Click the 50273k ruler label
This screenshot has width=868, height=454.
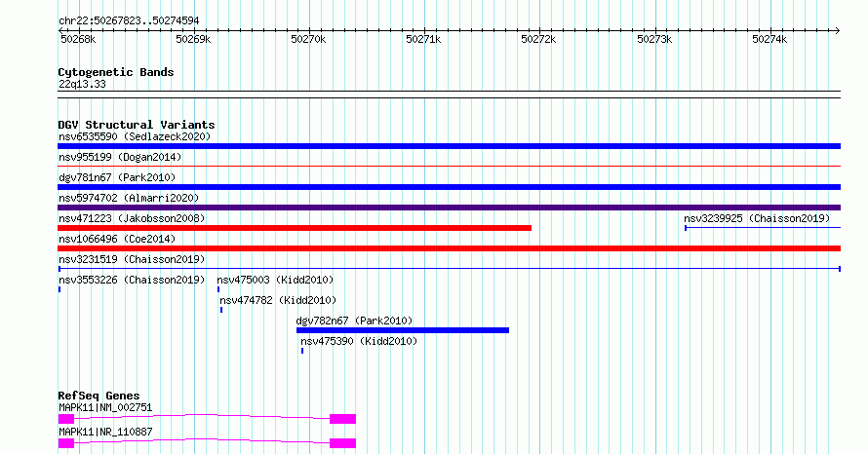654,39
